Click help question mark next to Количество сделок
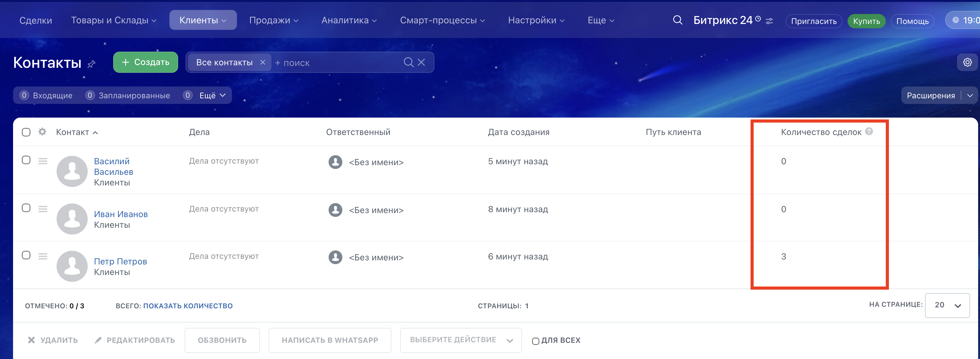980x359 pixels. pos(869,131)
